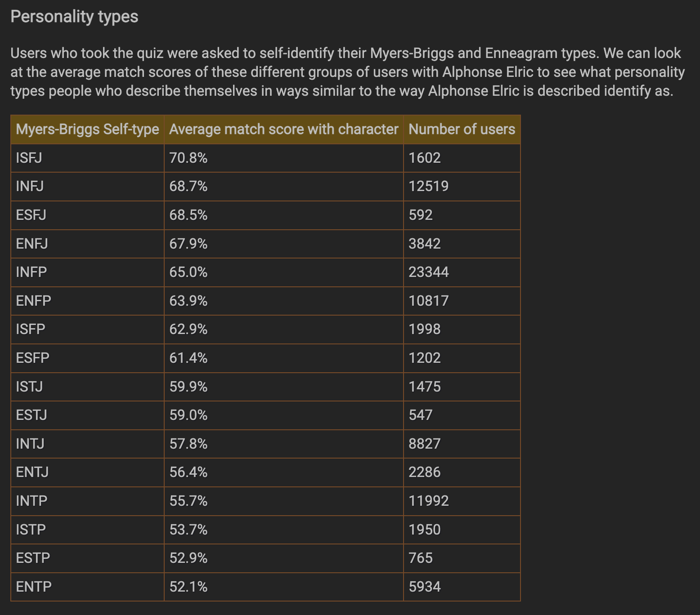This screenshot has height=615, width=700.
Task: Click the 57.8% score for INTJ
Action: (284, 444)
